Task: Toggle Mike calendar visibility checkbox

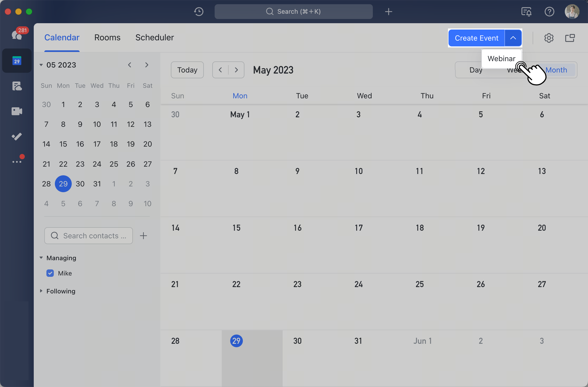Action: pyautogui.click(x=51, y=273)
